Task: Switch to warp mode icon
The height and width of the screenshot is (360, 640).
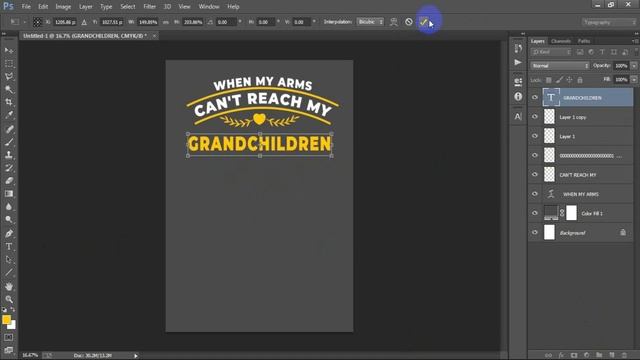Action: pos(393,22)
